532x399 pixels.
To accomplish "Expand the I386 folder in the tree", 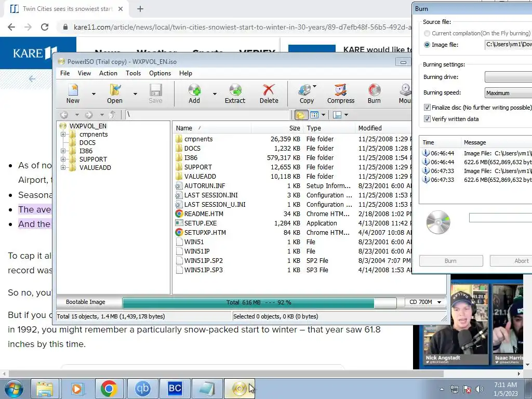I will point(63,151).
